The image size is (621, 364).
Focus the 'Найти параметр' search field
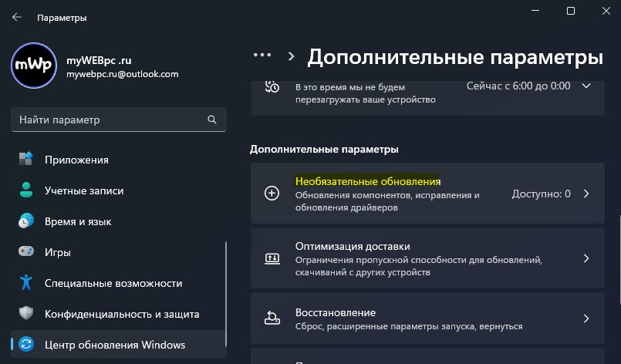119,120
